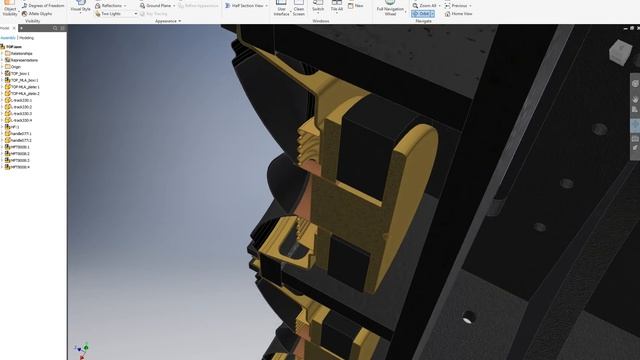Click the Tile All windows button
Screen dimensions: 640x360
337,6
